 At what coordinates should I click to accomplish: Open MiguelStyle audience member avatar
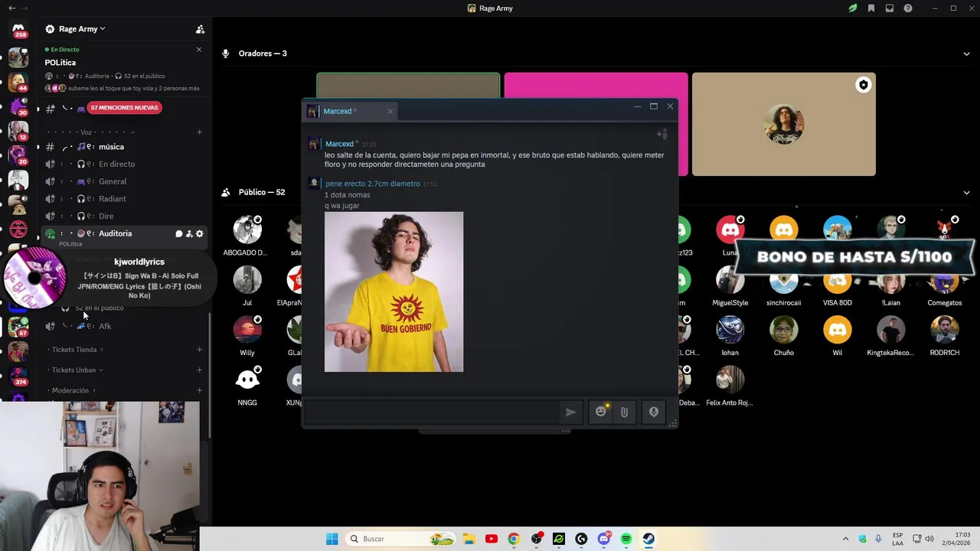[x=730, y=280]
